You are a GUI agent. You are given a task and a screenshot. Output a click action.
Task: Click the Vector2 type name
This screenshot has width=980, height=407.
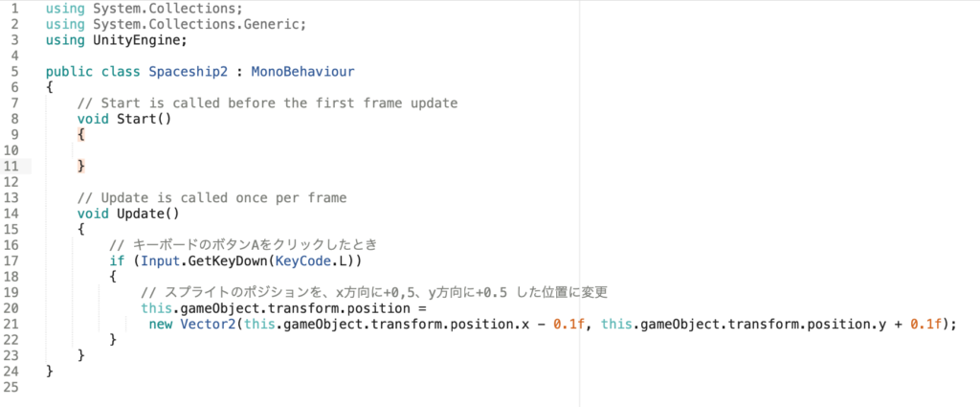coord(208,324)
